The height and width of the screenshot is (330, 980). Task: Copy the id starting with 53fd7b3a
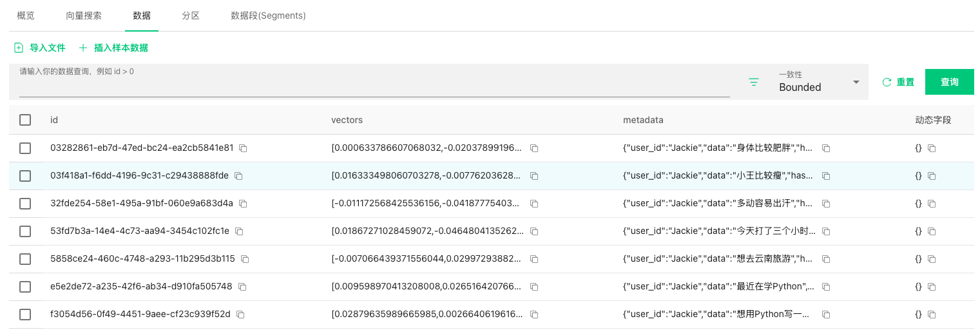(x=239, y=231)
